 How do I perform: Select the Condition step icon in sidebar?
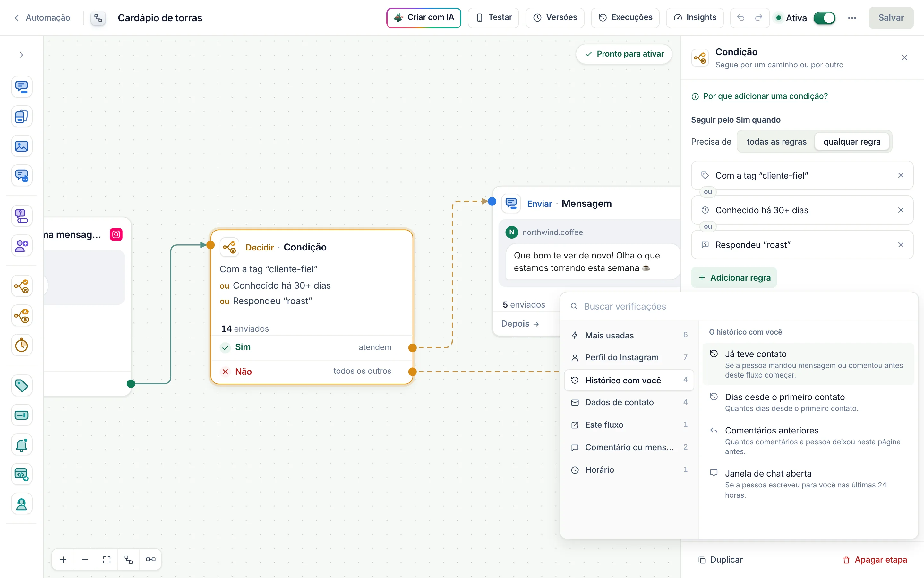click(x=21, y=286)
